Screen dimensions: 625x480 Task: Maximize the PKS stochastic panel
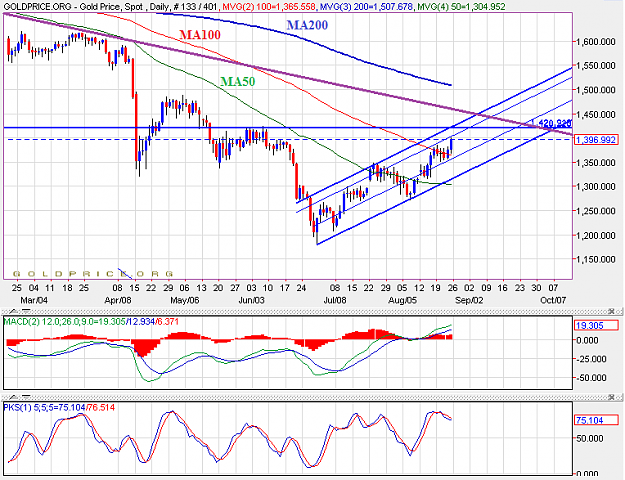click(13, 397)
